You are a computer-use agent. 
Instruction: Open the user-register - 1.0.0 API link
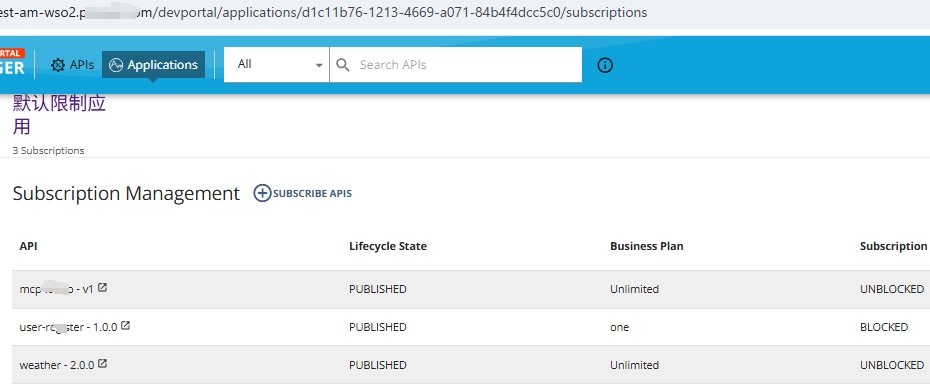point(68,327)
